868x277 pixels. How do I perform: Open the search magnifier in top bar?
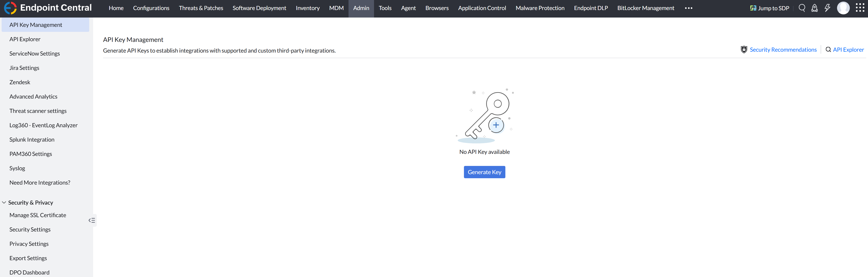[802, 8]
